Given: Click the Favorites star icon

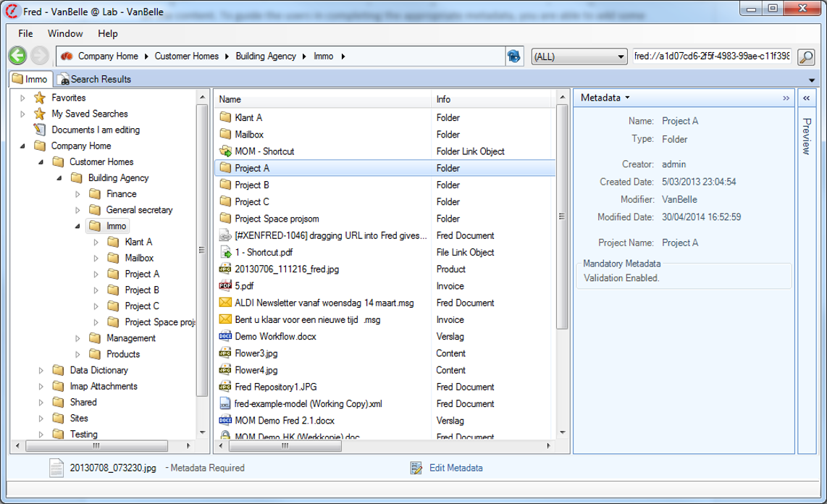Looking at the screenshot, I should pos(40,98).
